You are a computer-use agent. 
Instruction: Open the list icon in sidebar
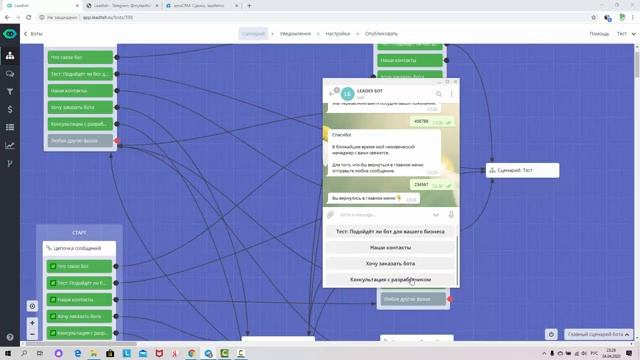pos(10,127)
